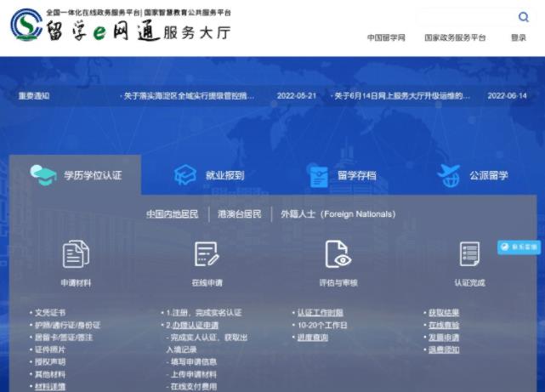Click the 1.注册，完成实名认证 text
The image size is (545, 392).
point(204,313)
